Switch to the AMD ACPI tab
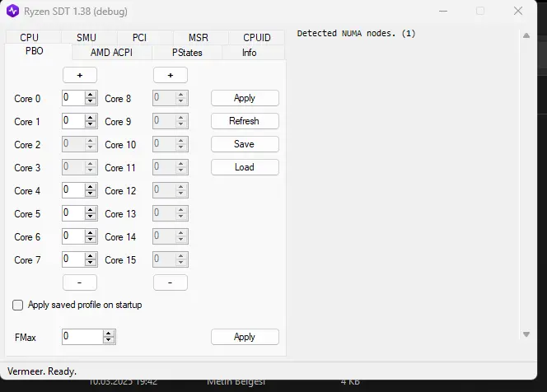 (x=112, y=53)
